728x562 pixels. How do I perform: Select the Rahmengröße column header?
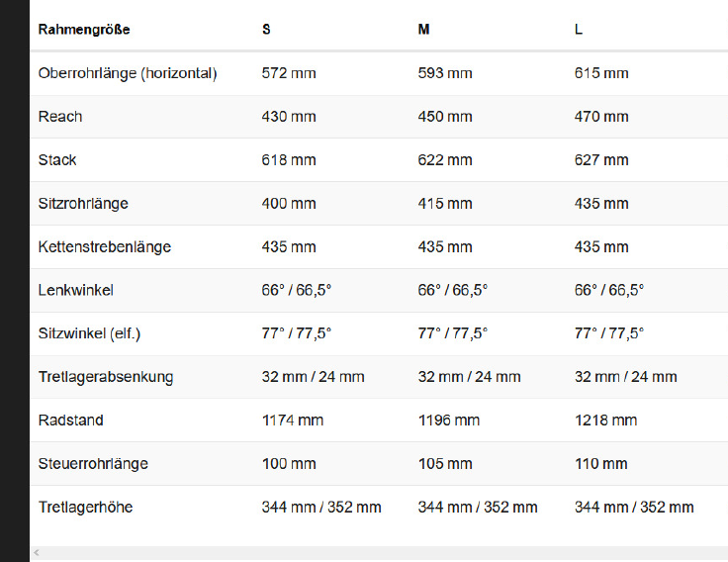pos(84,30)
